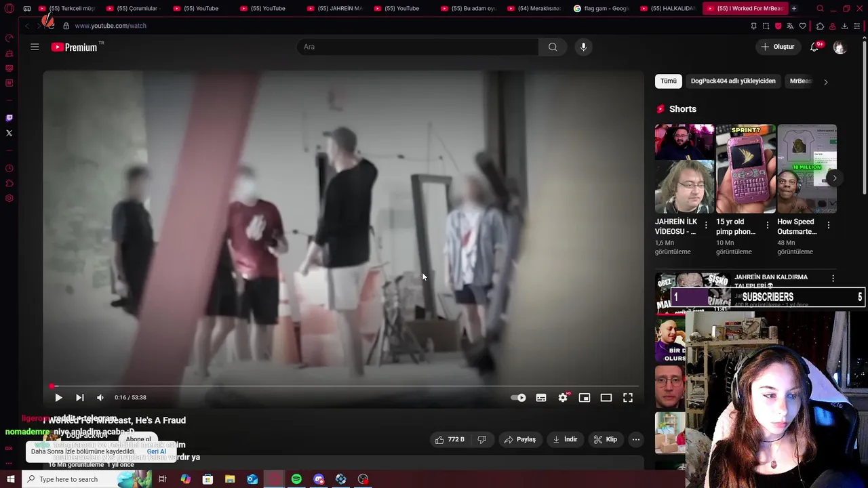Image resolution: width=868 pixels, height=488 pixels.
Task: Click the address bar URL
Action: coord(111,26)
